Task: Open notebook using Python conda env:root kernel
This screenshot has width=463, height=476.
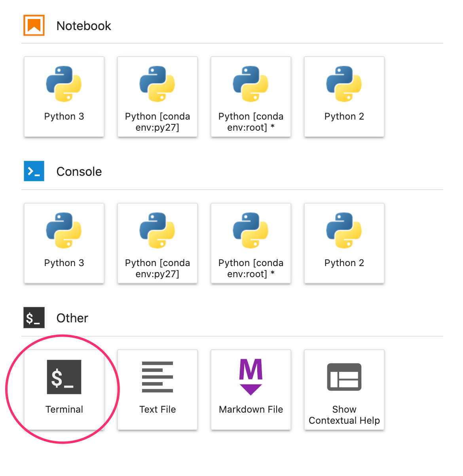Action: click(251, 97)
